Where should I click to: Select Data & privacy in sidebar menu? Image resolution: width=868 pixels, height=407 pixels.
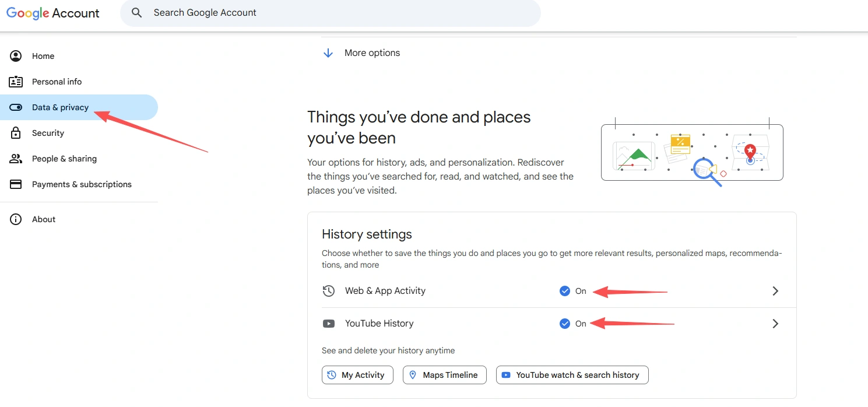[x=60, y=107]
